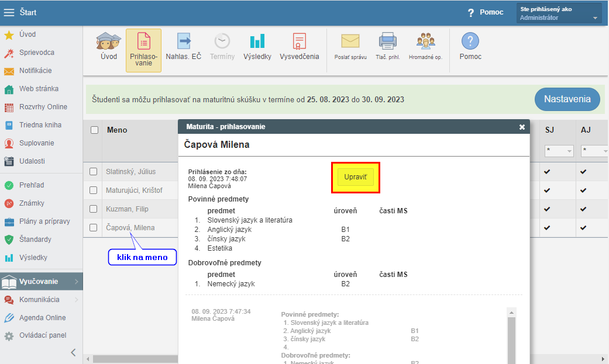Click scroll-up arrow in history panel

511,313
